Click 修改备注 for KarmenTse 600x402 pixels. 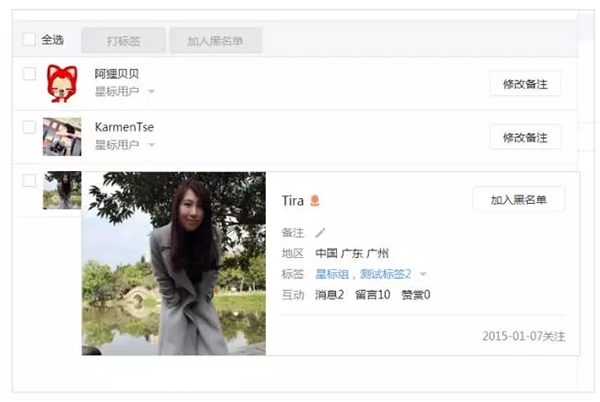[x=525, y=137]
